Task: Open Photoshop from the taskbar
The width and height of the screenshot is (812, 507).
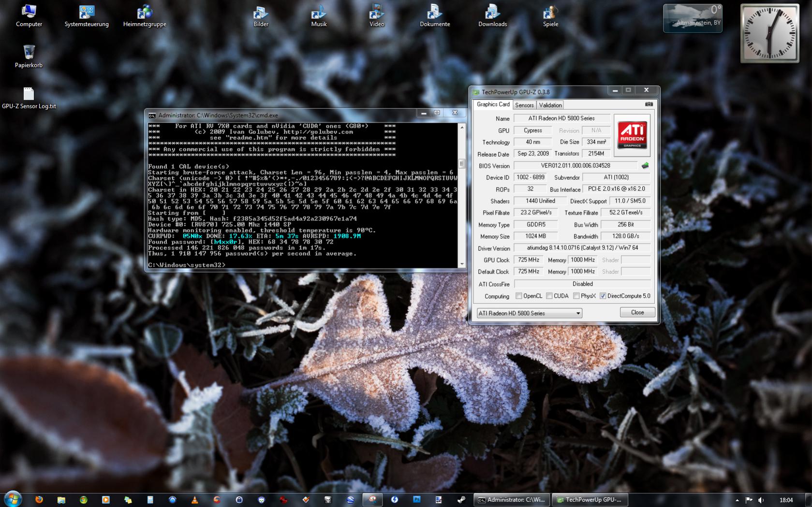Action: (417, 500)
